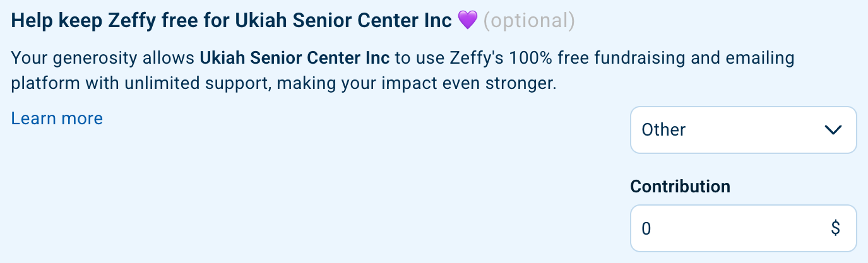The width and height of the screenshot is (868, 263).
Task: Focus the Contribution amount input field
Action: [x=732, y=228]
